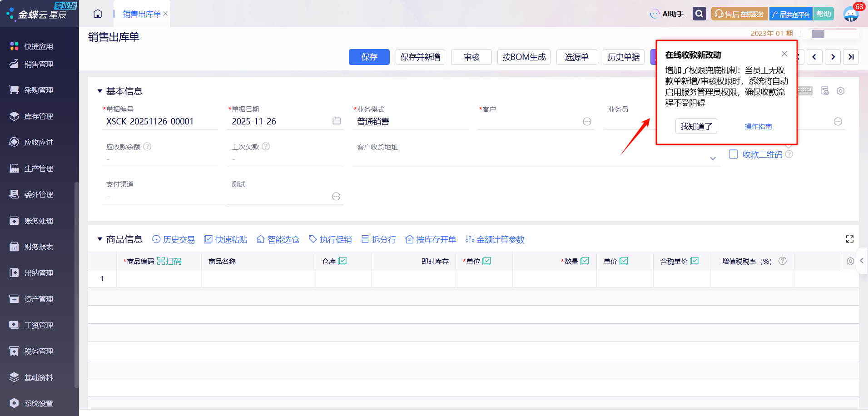
Task: Open the search magnifier icon
Action: point(699,14)
